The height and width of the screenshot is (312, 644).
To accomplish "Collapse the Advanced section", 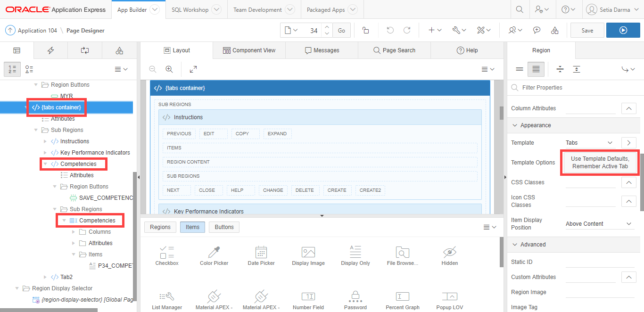I will point(514,245).
